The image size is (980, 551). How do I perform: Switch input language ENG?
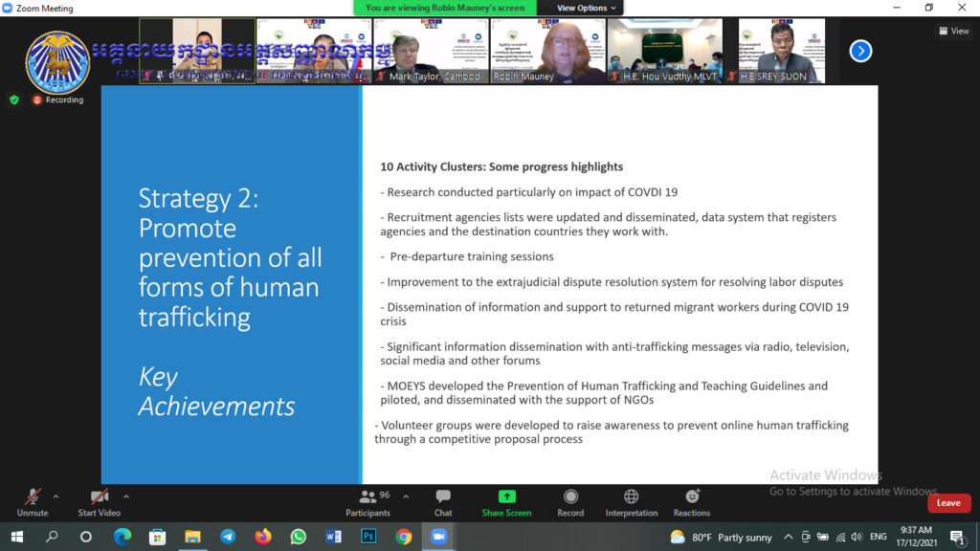[x=879, y=538]
